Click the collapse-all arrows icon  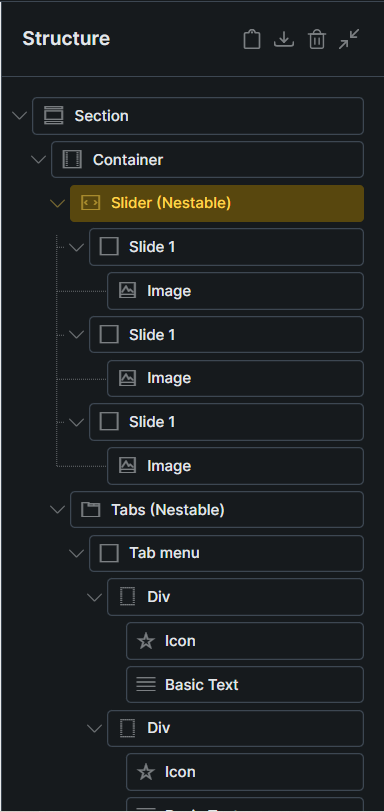click(x=349, y=39)
